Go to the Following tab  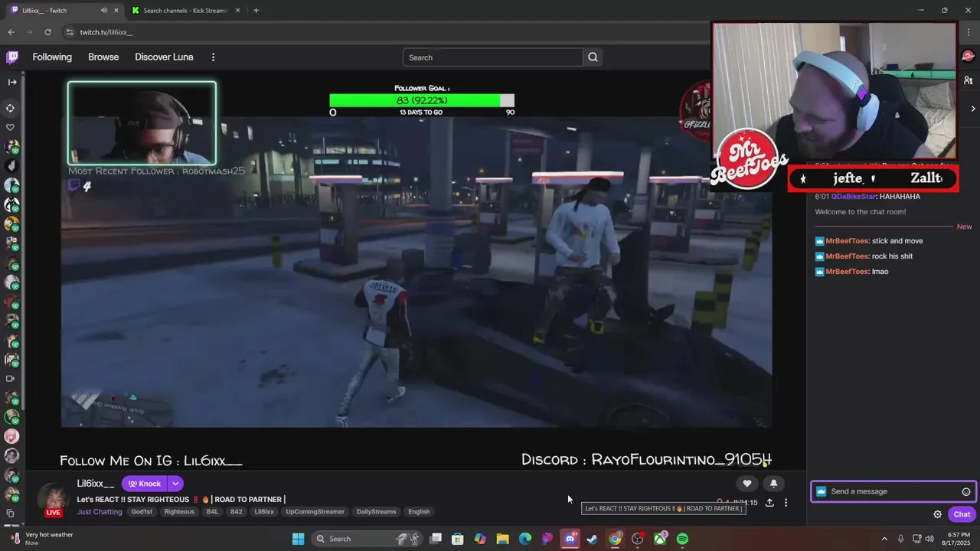52,57
